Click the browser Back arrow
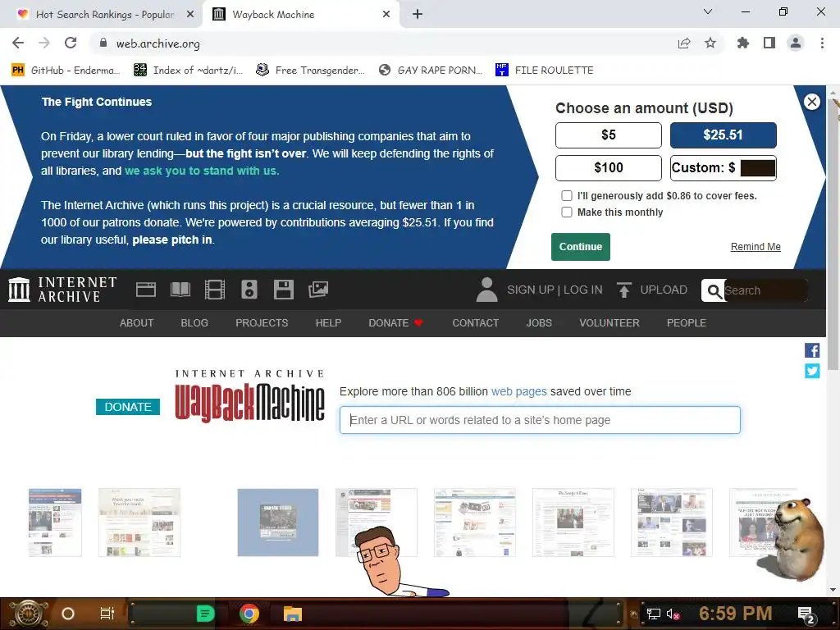This screenshot has height=630, width=840. 18,43
